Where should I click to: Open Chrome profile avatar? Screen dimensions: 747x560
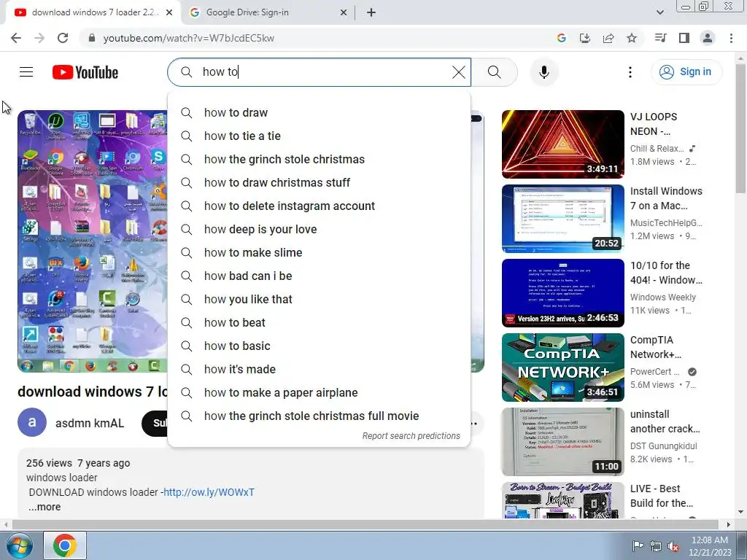pyautogui.click(x=708, y=38)
